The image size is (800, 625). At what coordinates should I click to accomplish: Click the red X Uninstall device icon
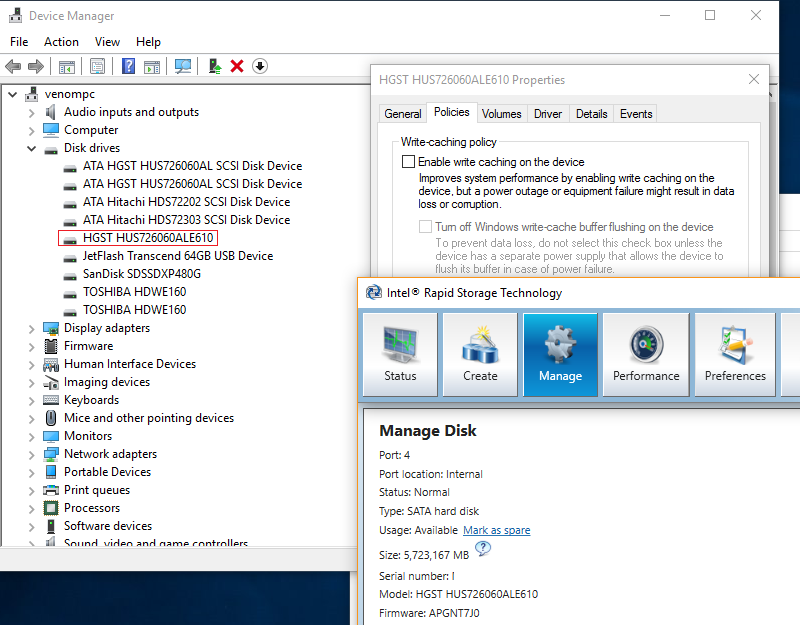pos(237,66)
